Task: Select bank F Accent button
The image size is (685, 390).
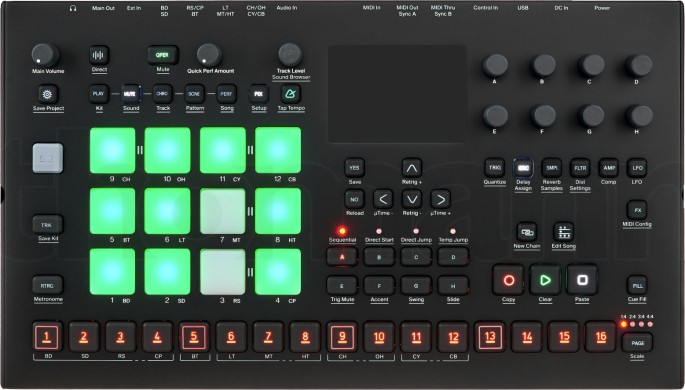Action: tap(379, 286)
